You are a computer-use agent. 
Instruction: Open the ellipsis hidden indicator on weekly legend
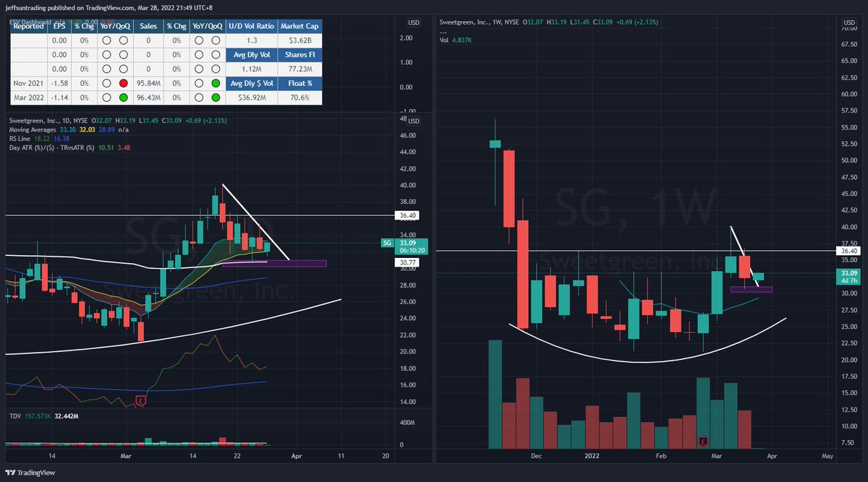(x=442, y=32)
